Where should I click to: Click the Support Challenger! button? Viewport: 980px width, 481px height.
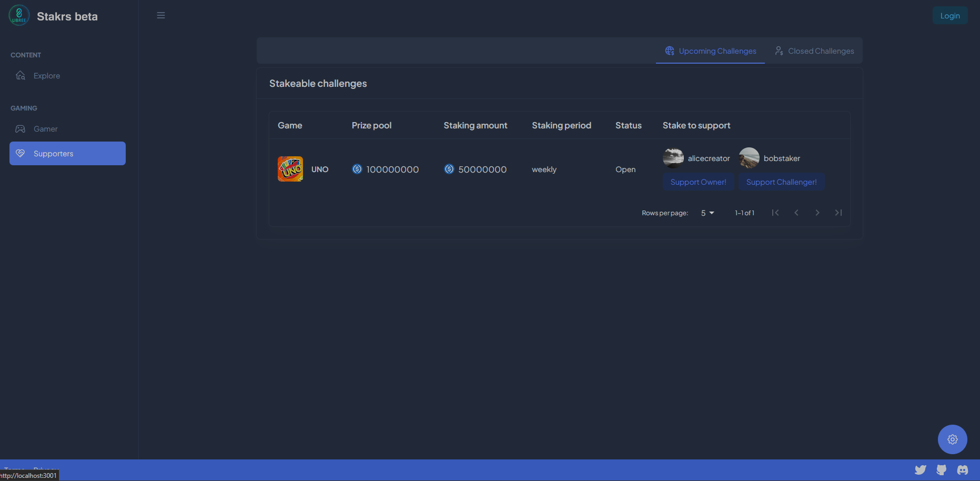(x=781, y=182)
